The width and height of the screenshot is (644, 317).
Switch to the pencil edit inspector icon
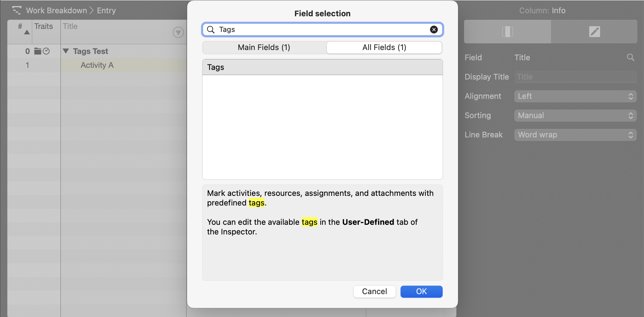[x=594, y=31]
